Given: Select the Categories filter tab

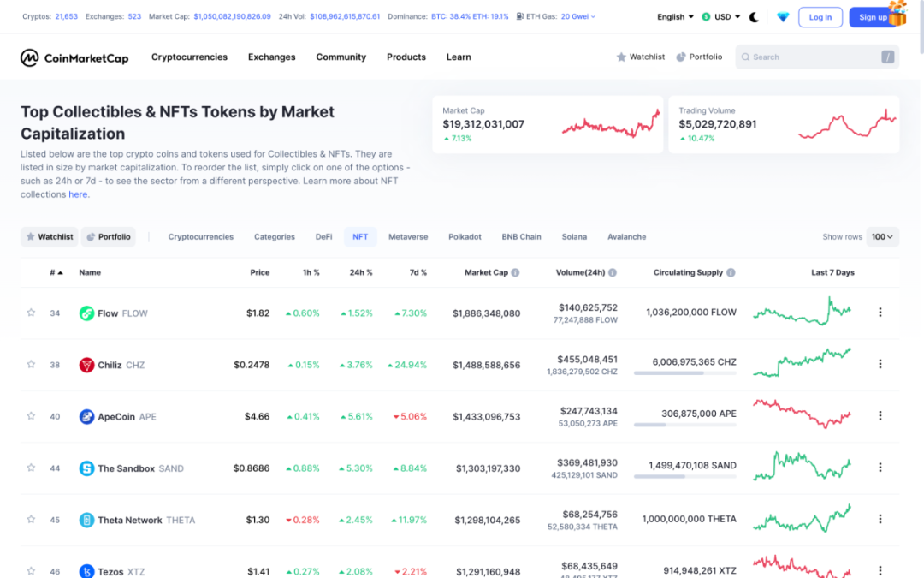Looking at the screenshot, I should (x=275, y=237).
